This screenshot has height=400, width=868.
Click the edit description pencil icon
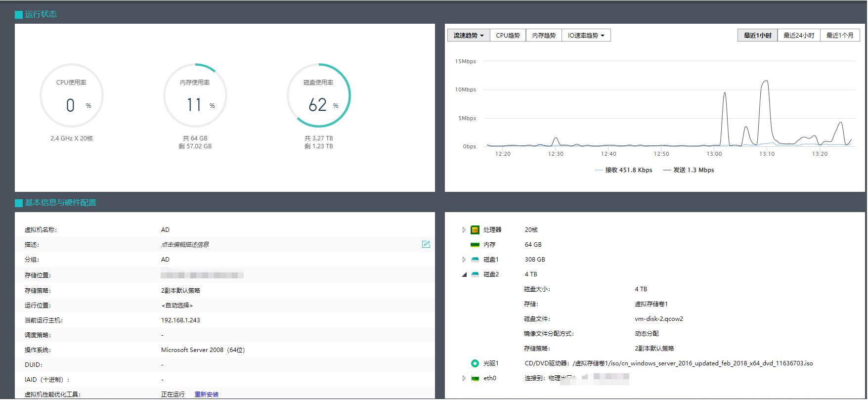(426, 244)
